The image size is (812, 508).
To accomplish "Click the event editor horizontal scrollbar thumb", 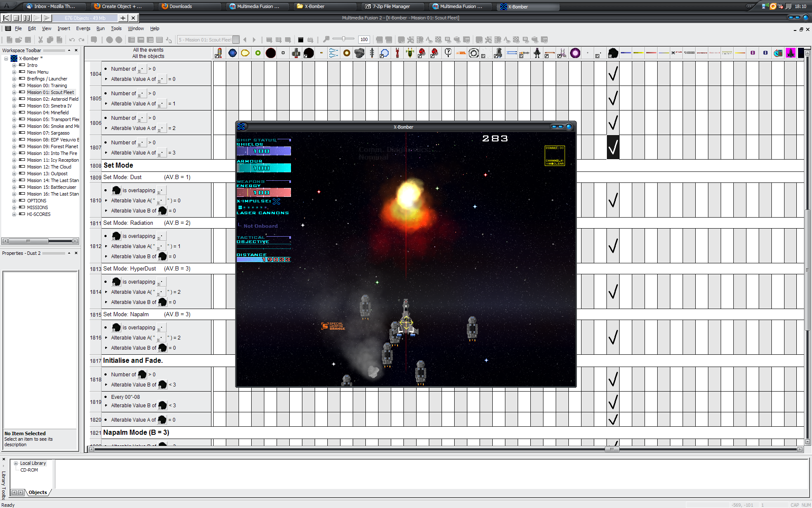I will pos(612,449).
